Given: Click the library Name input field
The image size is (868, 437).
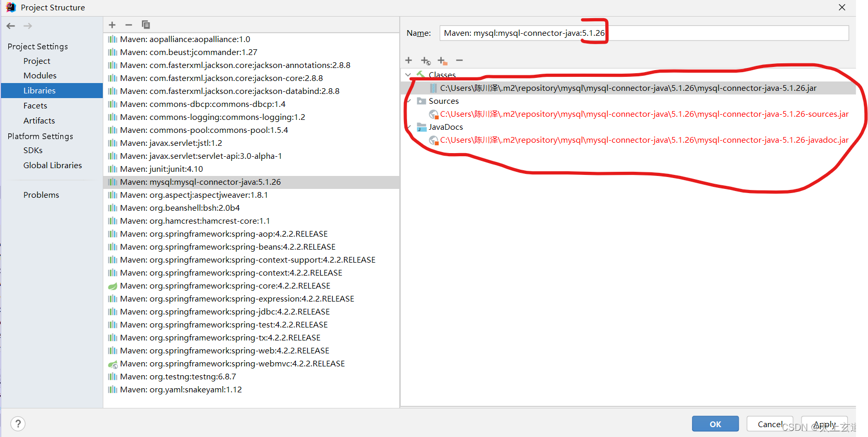Looking at the screenshot, I should 644,33.
